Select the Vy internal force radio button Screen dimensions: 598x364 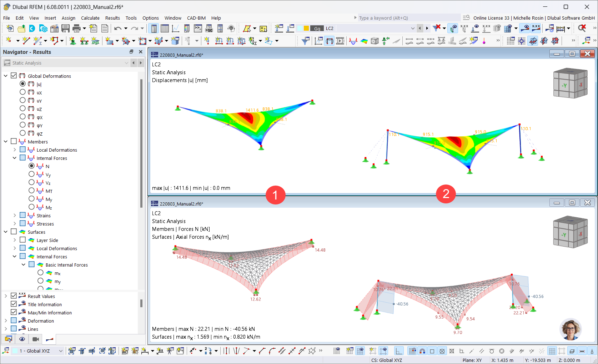pyautogui.click(x=31, y=174)
